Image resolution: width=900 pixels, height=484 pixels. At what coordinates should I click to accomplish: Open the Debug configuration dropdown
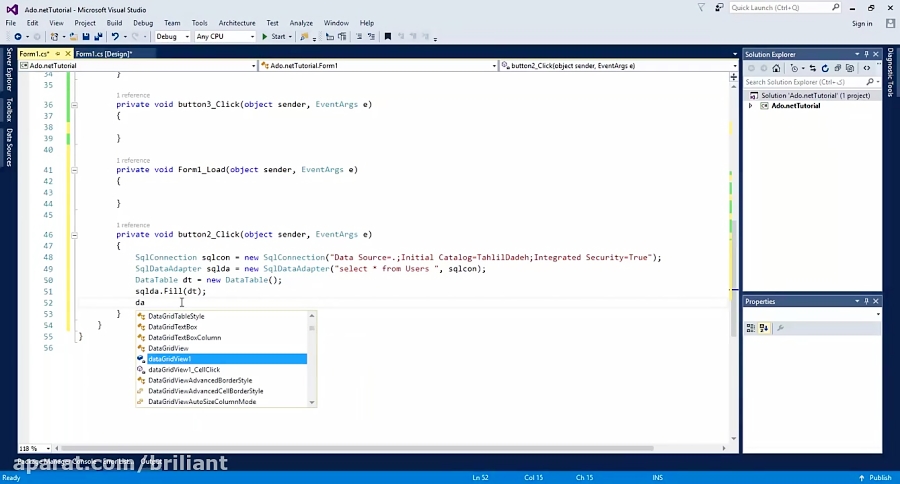click(x=173, y=37)
